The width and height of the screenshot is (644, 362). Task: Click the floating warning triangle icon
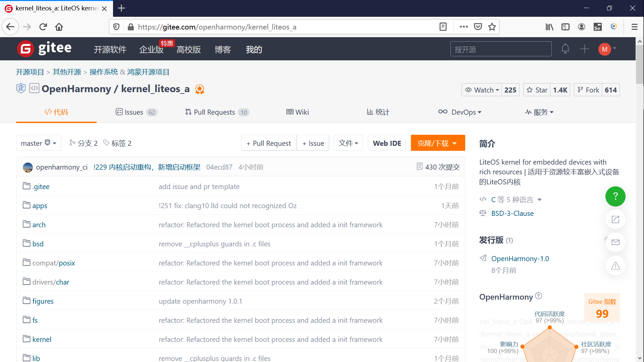tap(615, 266)
